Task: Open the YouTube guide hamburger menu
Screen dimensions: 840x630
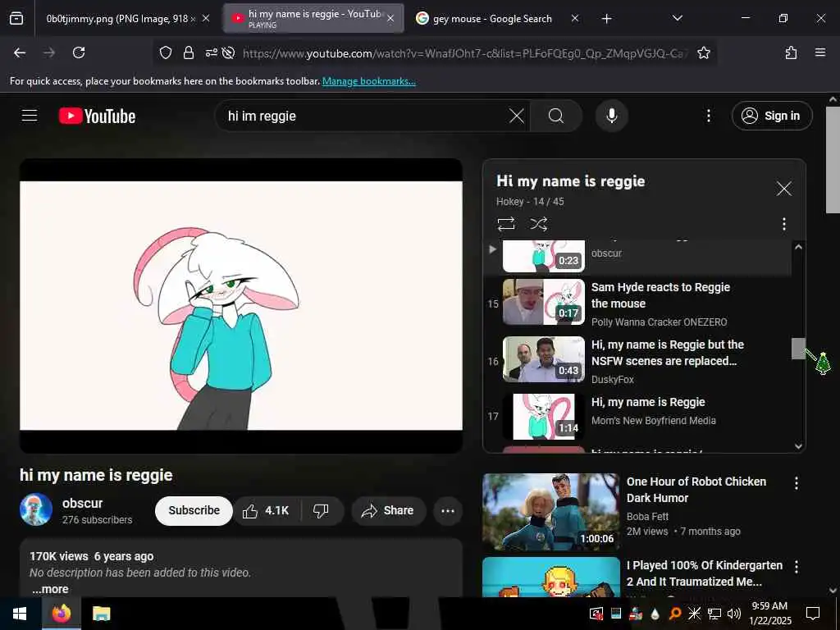Action: coord(30,116)
